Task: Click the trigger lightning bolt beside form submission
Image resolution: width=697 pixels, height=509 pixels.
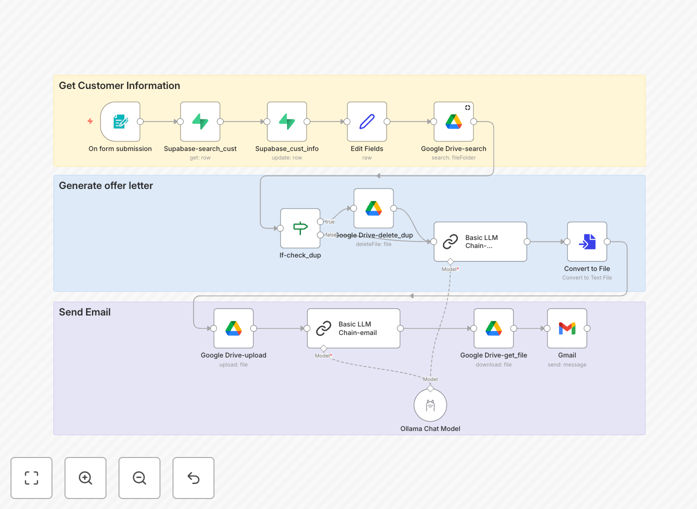Action: (x=90, y=121)
